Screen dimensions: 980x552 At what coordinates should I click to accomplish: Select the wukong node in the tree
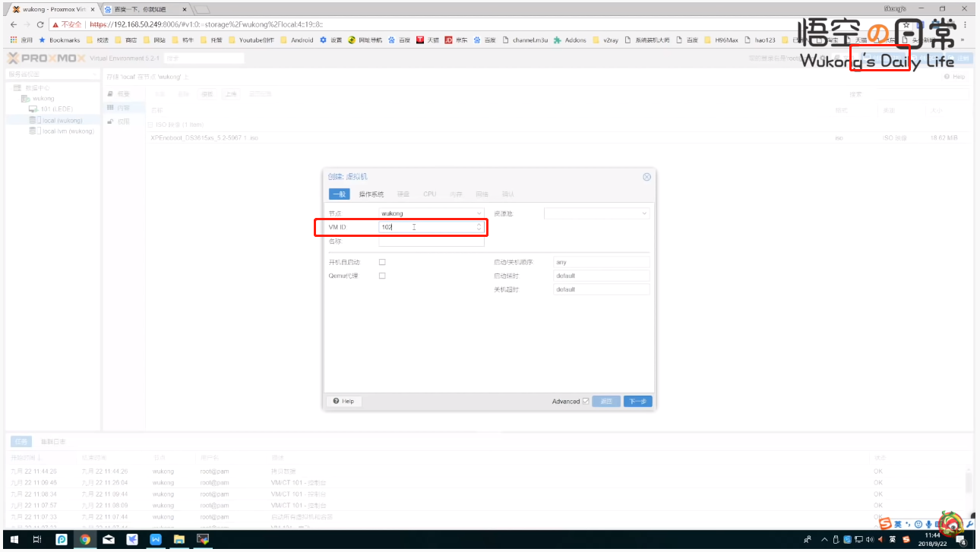click(x=38, y=99)
